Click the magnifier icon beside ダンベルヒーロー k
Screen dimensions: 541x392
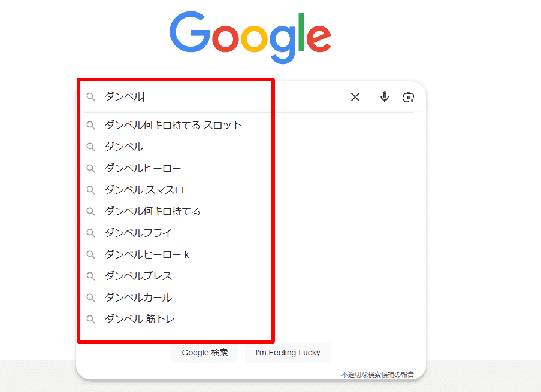91,254
